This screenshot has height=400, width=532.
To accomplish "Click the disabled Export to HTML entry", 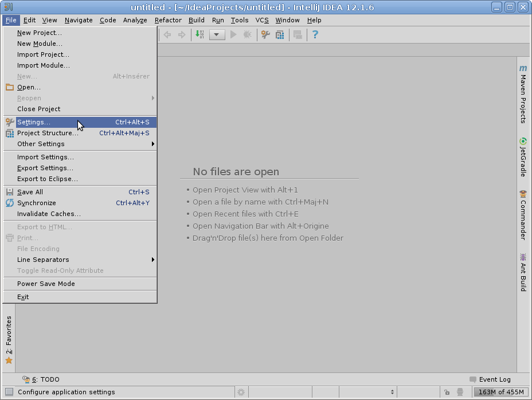I will point(80,227).
